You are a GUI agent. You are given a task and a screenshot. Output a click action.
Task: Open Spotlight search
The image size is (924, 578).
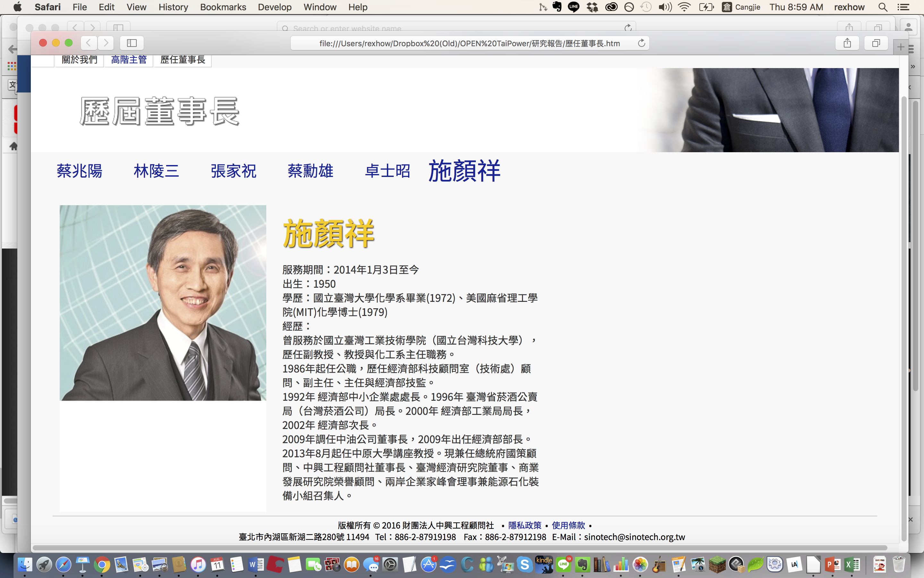click(883, 7)
